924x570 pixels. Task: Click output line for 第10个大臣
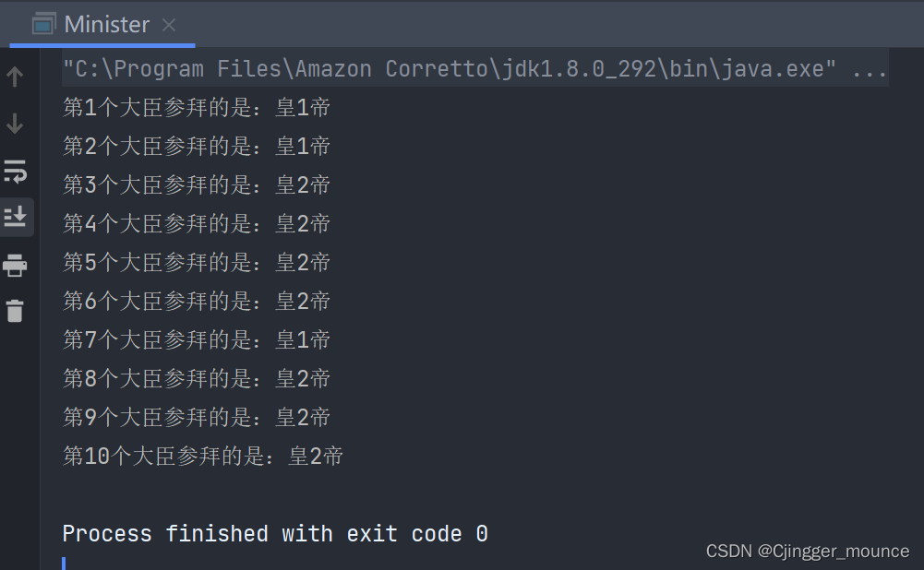tap(203, 457)
